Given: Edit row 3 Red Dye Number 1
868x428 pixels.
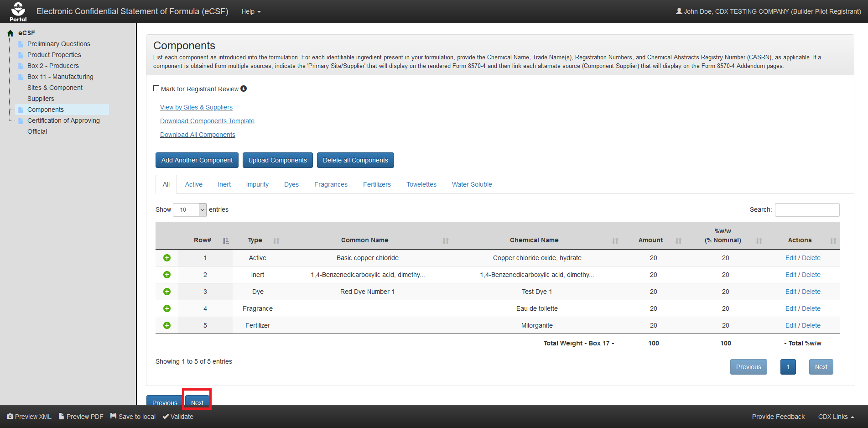Looking at the screenshot, I should (791, 292).
